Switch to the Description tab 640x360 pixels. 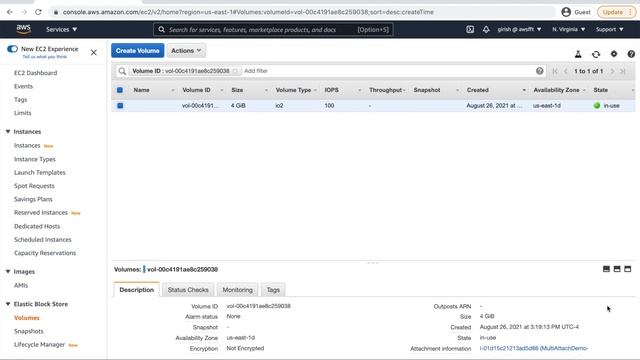point(136,289)
